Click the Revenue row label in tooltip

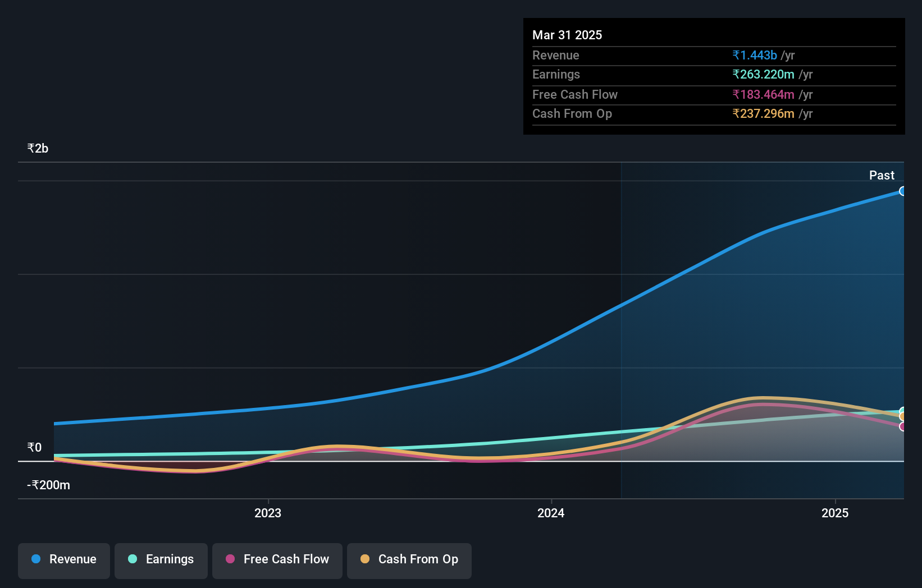pos(556,55)
